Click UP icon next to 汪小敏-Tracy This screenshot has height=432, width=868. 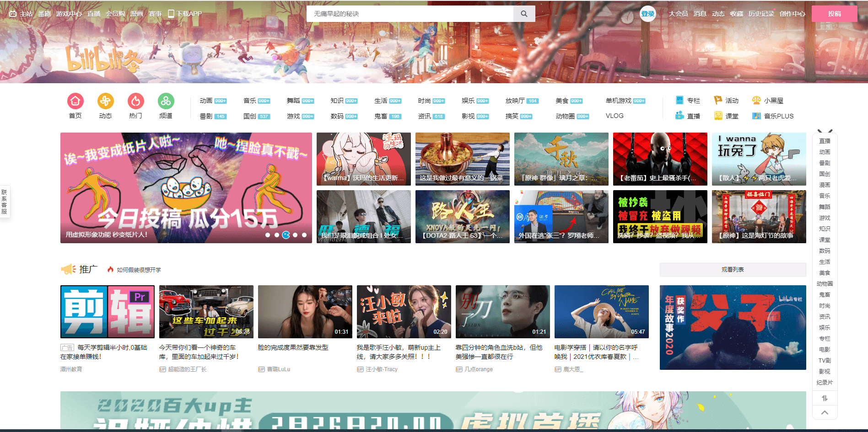point(360,369)
